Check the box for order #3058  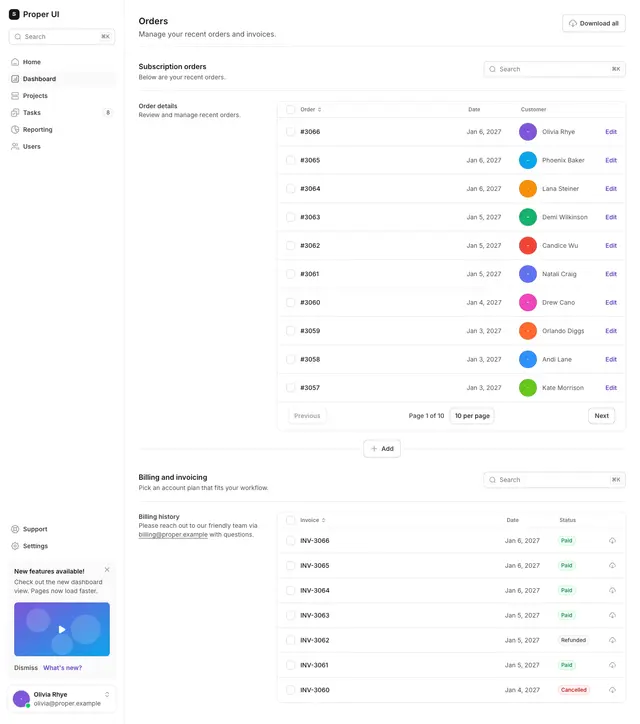coord(290,359)
